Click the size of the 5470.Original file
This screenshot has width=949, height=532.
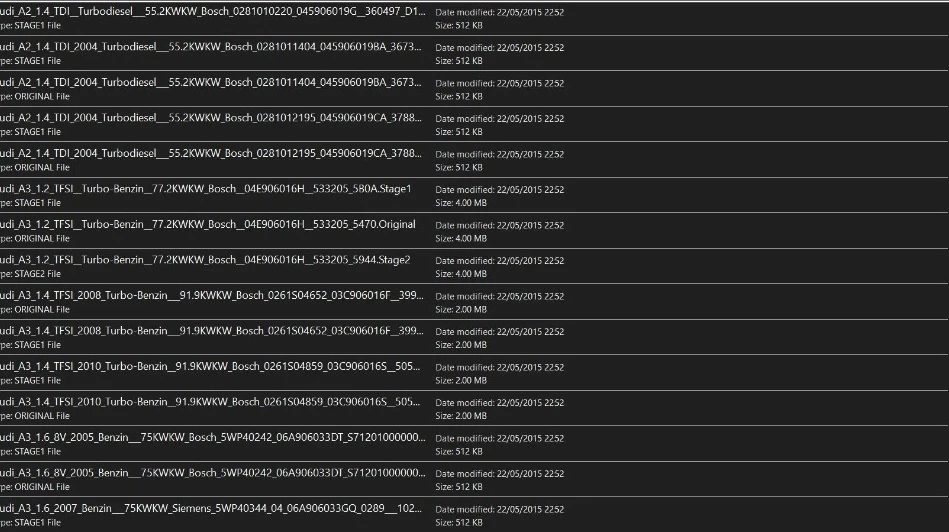tap(461, 239)
